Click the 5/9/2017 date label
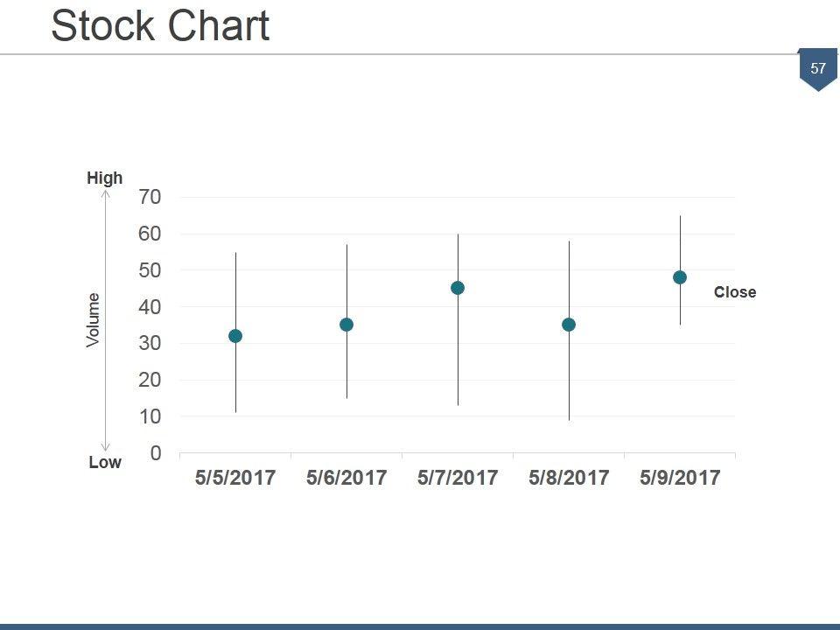Image resolution: width=840 pixels, height=630 pixels. click(680, 478)
